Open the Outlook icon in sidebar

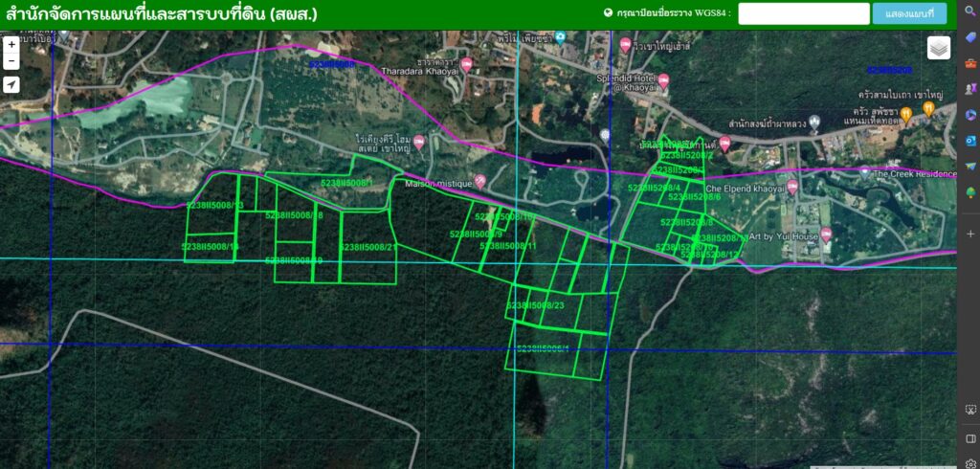pos(970,141)
